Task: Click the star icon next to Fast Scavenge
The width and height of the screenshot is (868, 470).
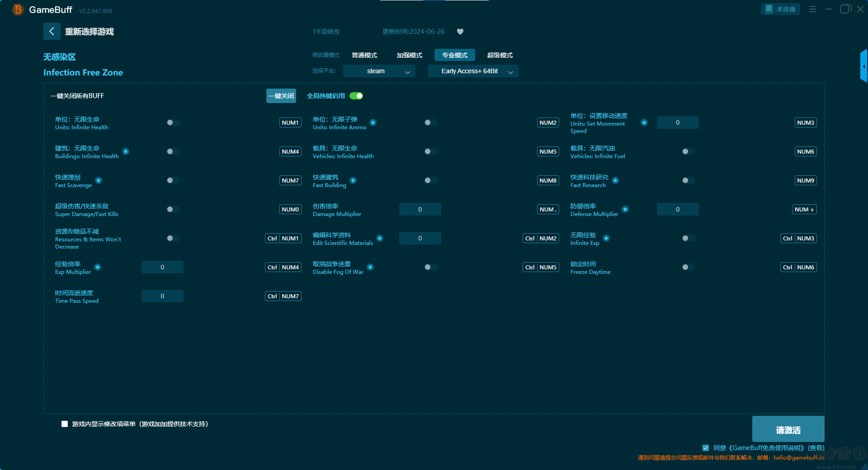Action: 99,180
